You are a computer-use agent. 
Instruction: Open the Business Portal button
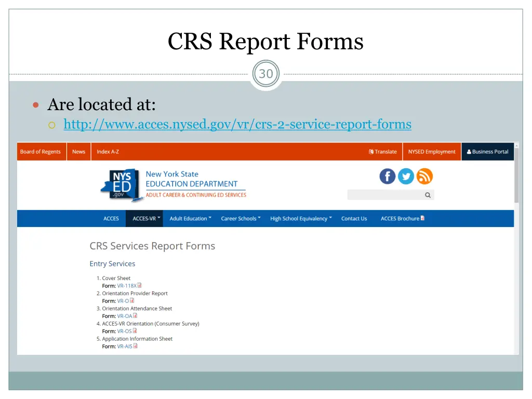point(487,152)
